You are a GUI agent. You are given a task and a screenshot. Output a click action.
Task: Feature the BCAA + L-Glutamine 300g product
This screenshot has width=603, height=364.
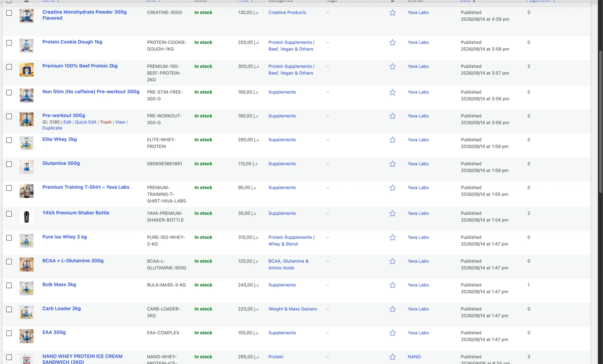(x=392, y=261)
